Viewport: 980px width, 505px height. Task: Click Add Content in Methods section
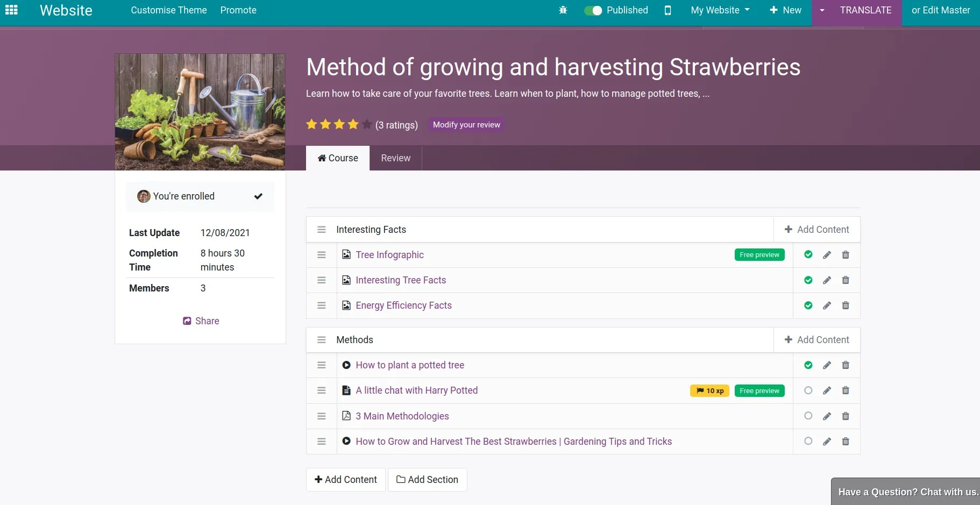[x=816, y=340]
